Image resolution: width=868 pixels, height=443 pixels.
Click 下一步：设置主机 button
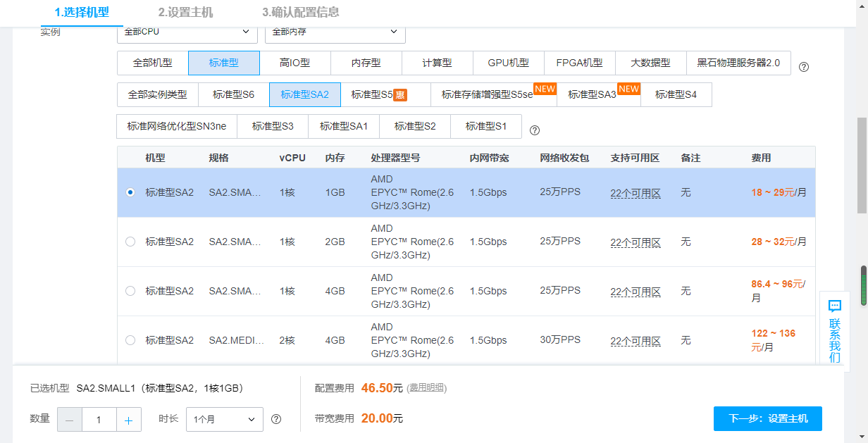768,418
